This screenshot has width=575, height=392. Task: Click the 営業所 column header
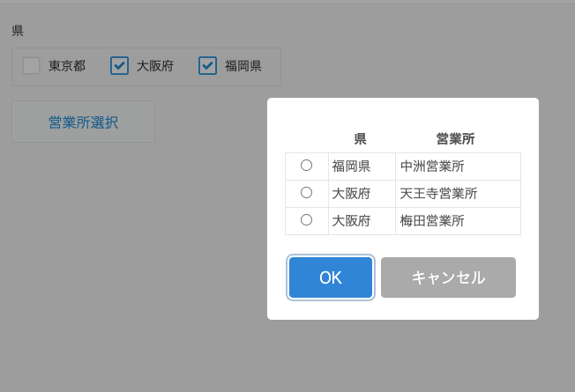click(455, 139)
